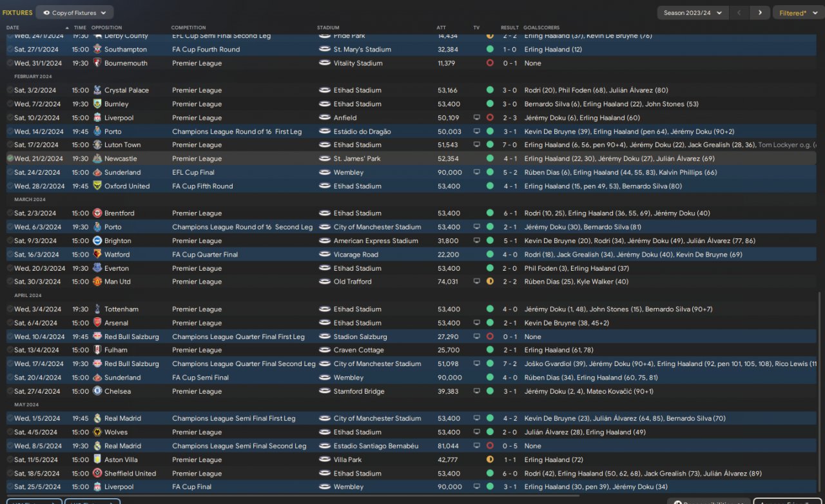Tick the selection circle for the Wolves fixture
Screen dimensions: 825x504
pyautogui.click(x=10, y=432)
